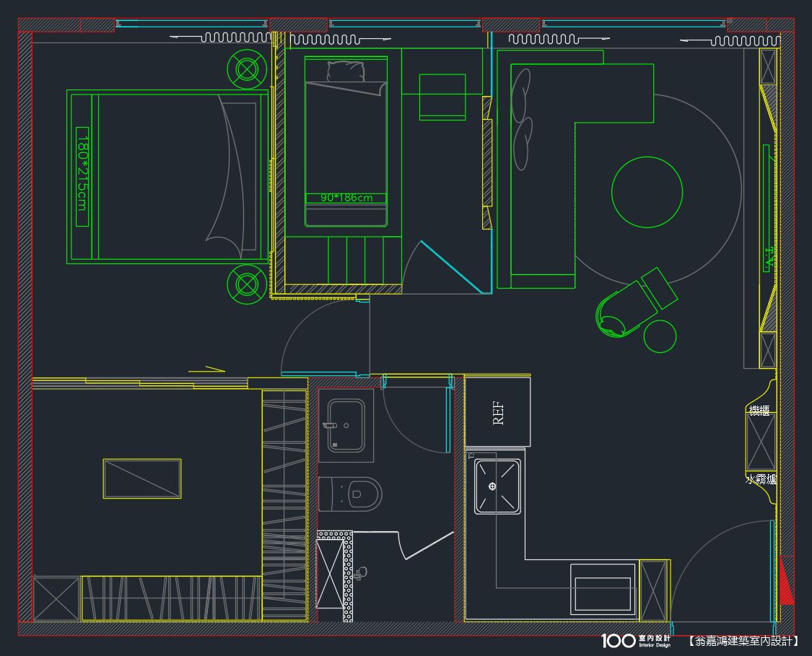Click the upper bedside table circle
This screenshot has width=812, height=656.
[248, 69]
